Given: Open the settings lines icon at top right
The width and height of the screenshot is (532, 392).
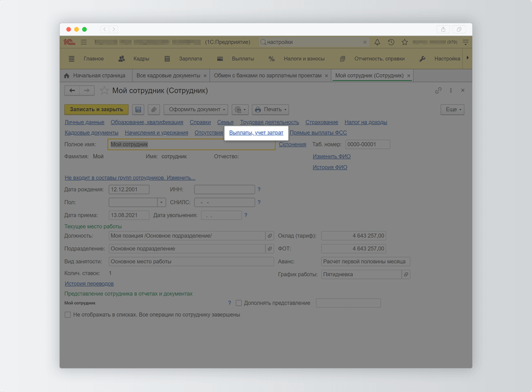Looking at the screenshot, I should tap(465, 42).
